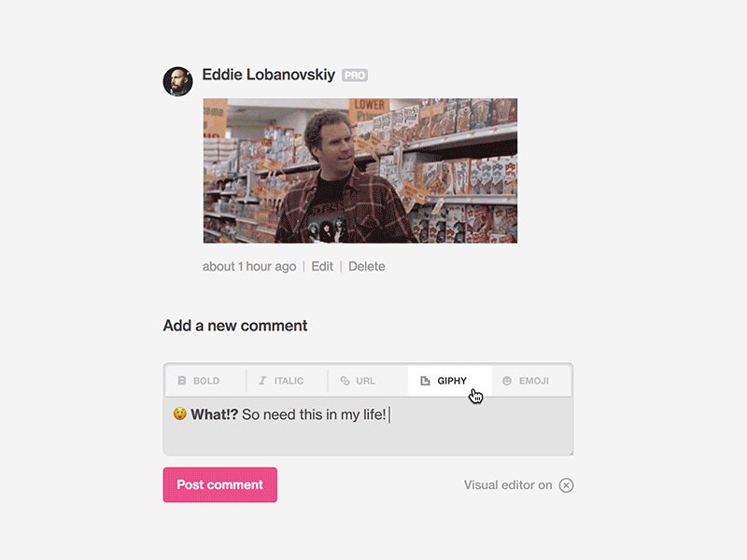747x560 pixels.
Task: Edit the existing comment
Action: pos(322,267)
